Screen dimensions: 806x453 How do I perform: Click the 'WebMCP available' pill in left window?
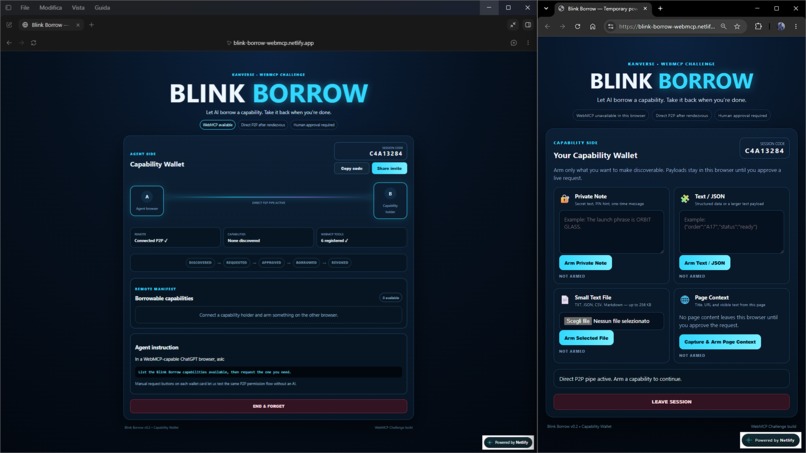click(x=217, y=125)
